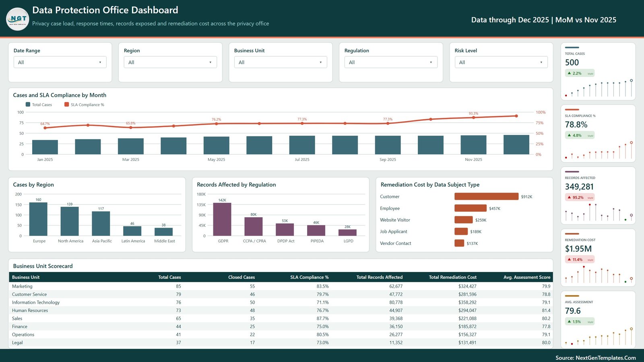
Task: Select the Human Resources scorecard row
Action: pyautogui.click(x=281, y=311)
